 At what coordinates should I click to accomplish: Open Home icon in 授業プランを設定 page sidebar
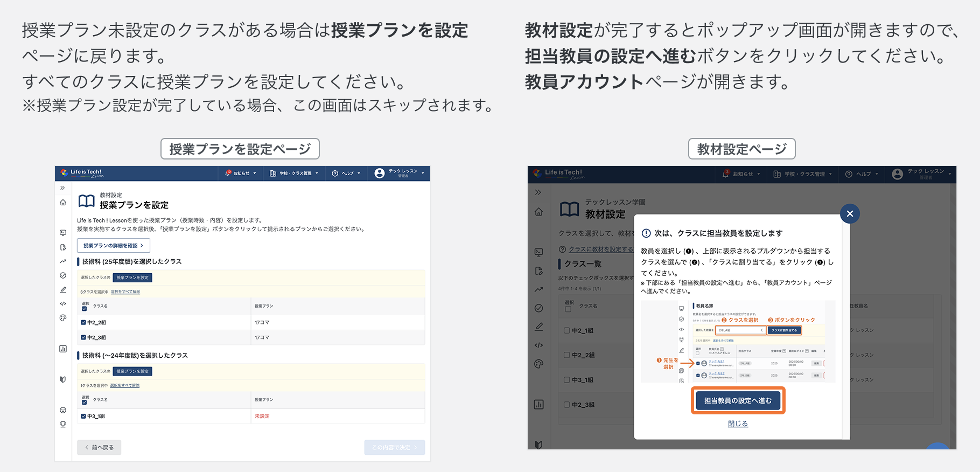coord(63,203)
